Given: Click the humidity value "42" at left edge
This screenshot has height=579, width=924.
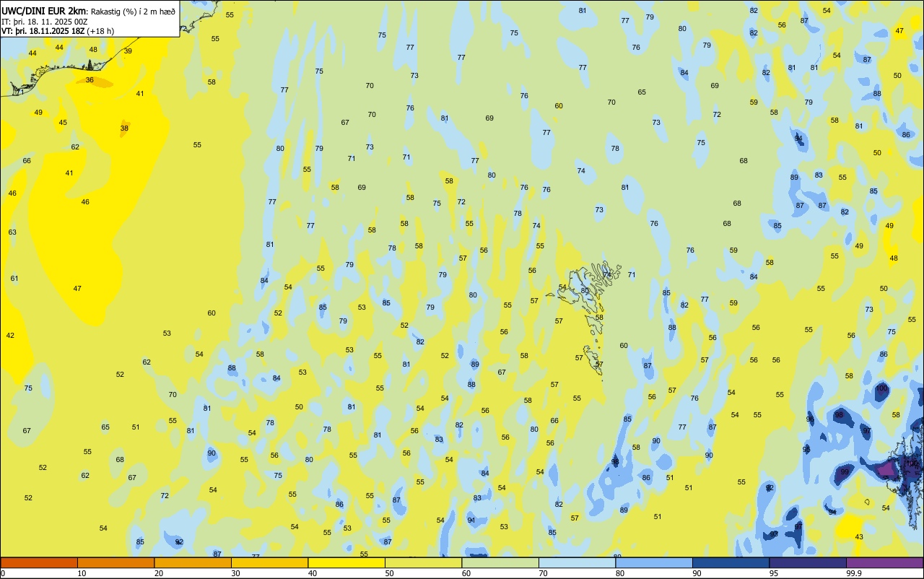Looking at the screenshot, I should 10,336.
